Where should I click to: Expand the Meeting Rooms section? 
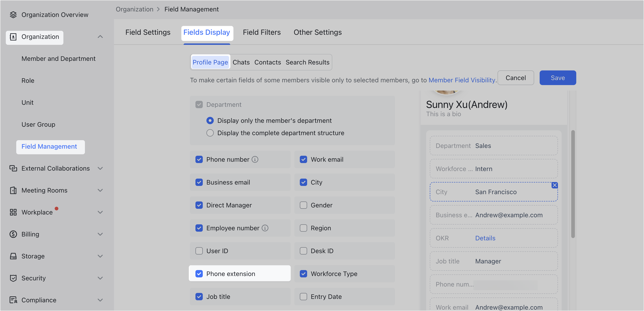click(100, 190)
